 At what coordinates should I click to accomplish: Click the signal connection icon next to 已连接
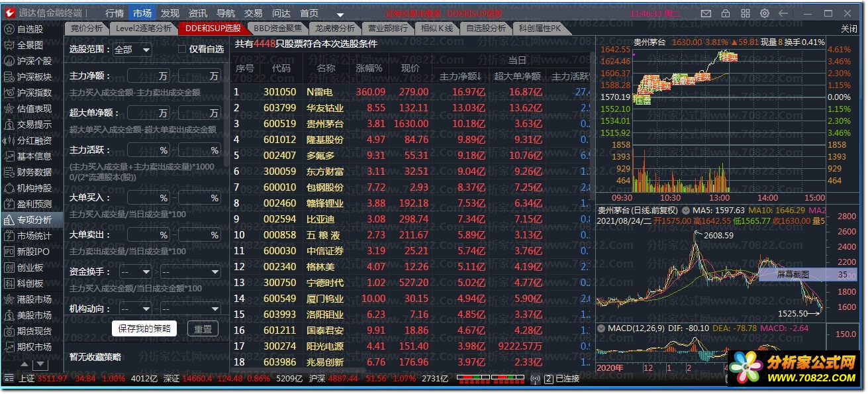tap(536, 379)
